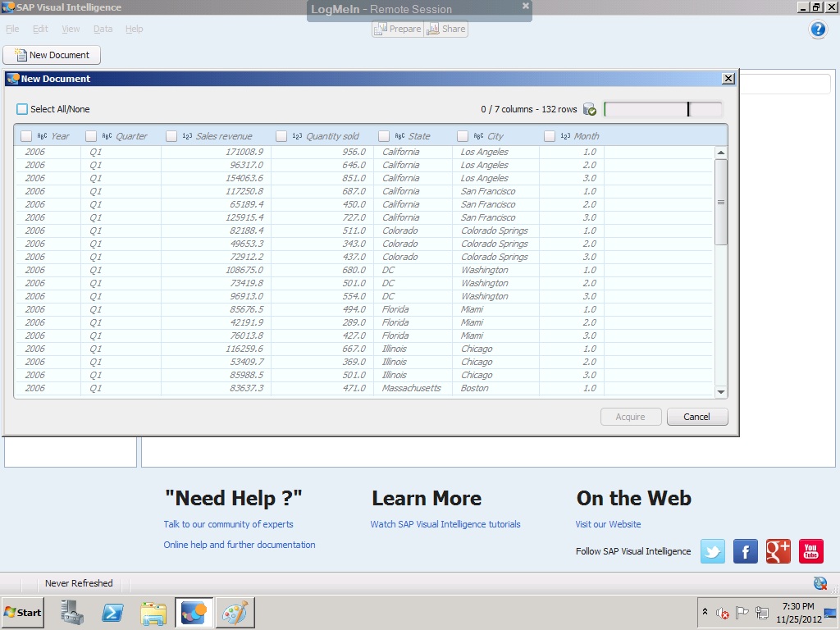
Task: Open the Data menu
Action: (103, 29)
